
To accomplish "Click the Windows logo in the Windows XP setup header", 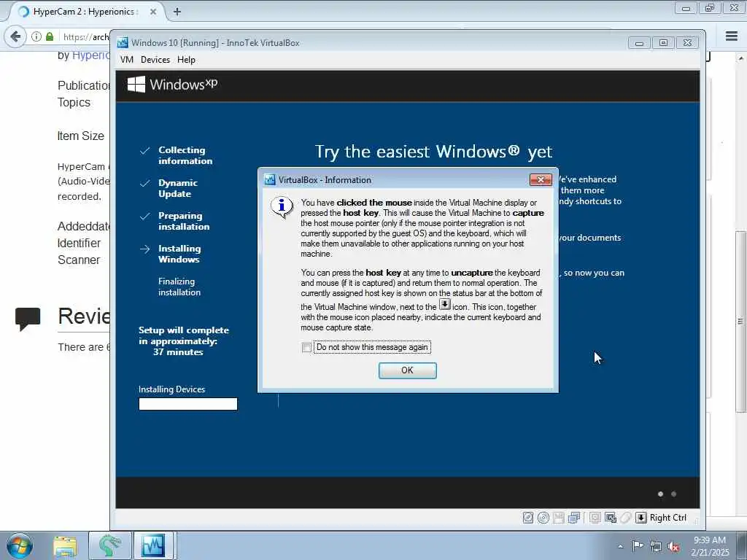I will (136, 85).
